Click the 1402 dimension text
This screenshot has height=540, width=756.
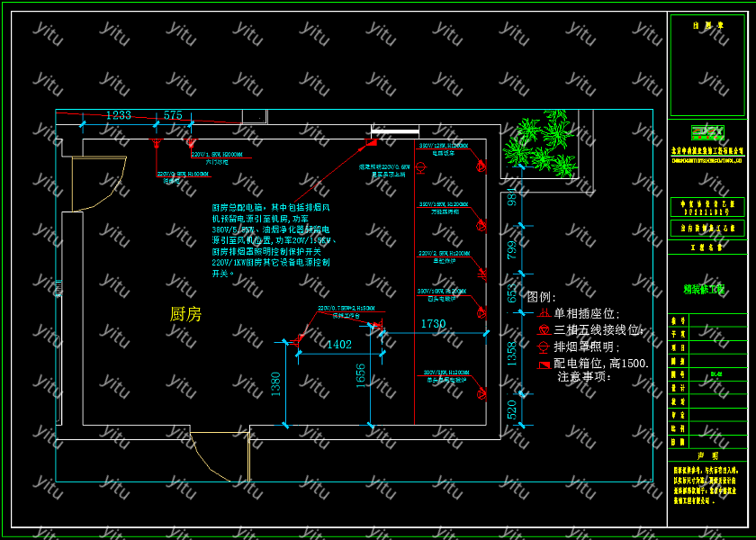pos(339,344)
